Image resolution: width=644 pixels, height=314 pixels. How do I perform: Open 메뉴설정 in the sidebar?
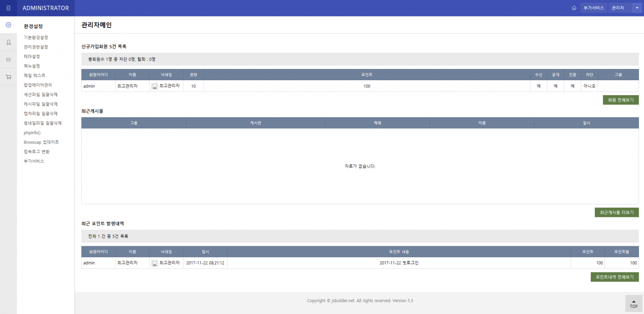(32, 66)
